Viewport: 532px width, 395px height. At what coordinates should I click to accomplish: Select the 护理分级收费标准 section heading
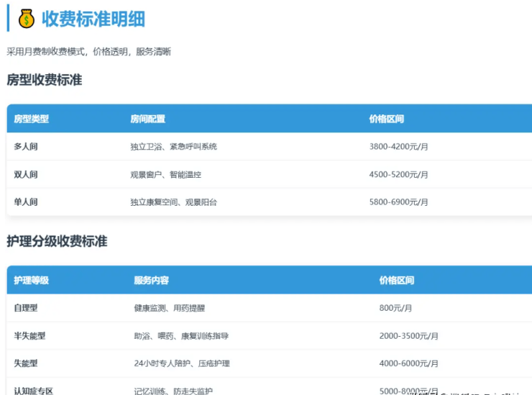click(x=57, y=242)
